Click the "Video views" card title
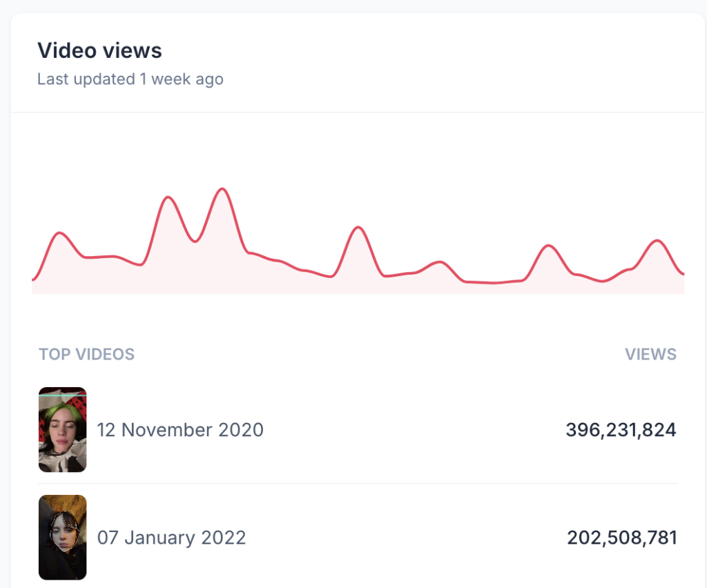 click(x=99, y=50)
